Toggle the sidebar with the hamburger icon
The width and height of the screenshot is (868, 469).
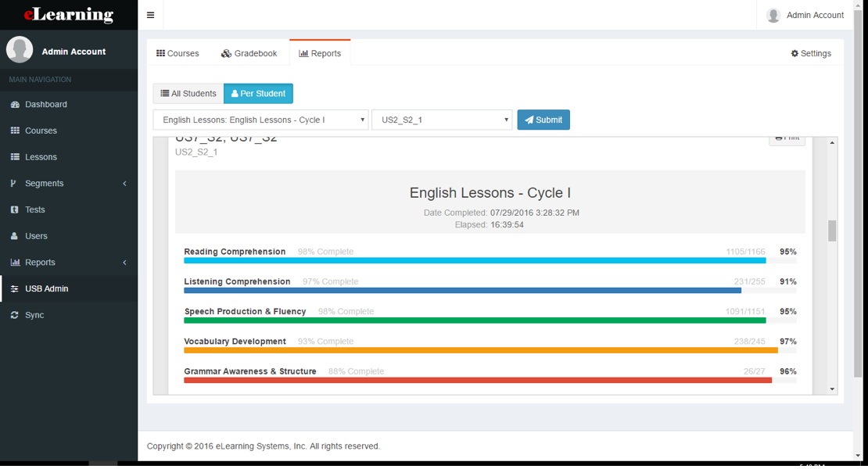pyautogui.click(x=150, y=14)
